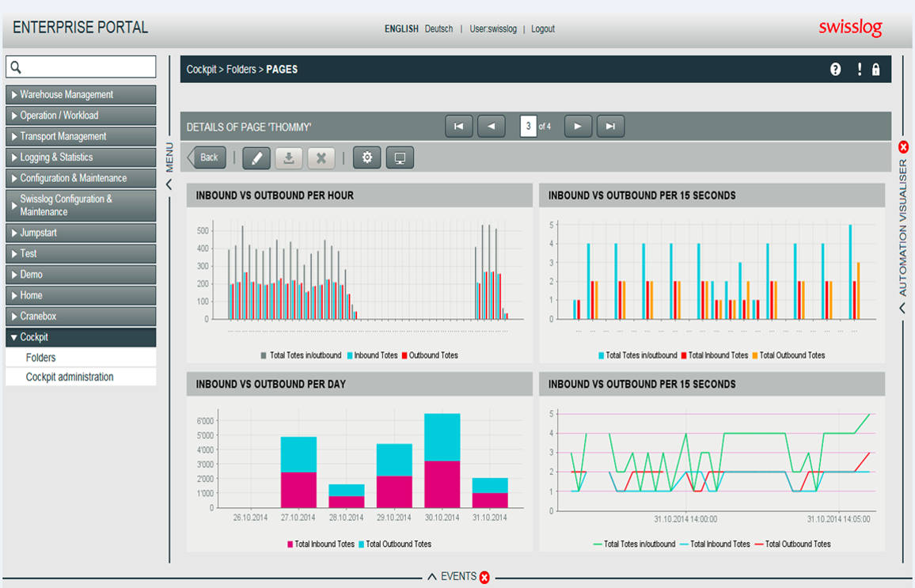Click the padlock icon in header
Image resolution: width=915 pixels, height=588 pixels.
pos(876,70)
